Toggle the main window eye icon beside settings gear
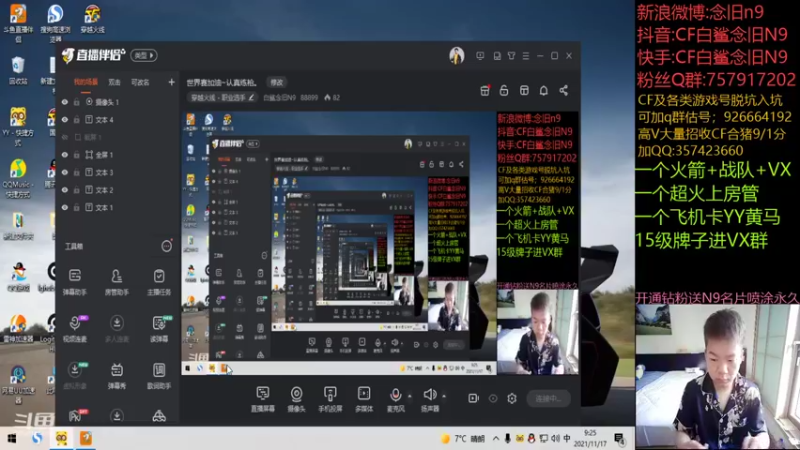The width and height of the screenshot is (800, 450). click(493, 398)
